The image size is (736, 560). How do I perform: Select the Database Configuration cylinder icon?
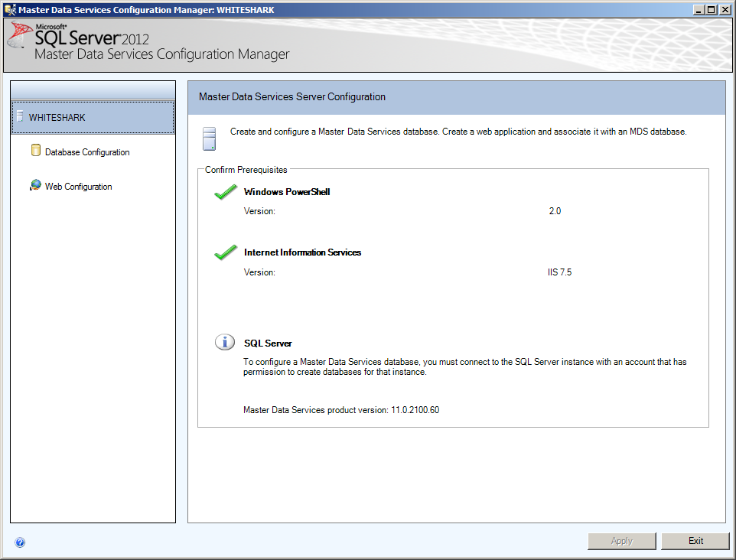coord(36,151)
